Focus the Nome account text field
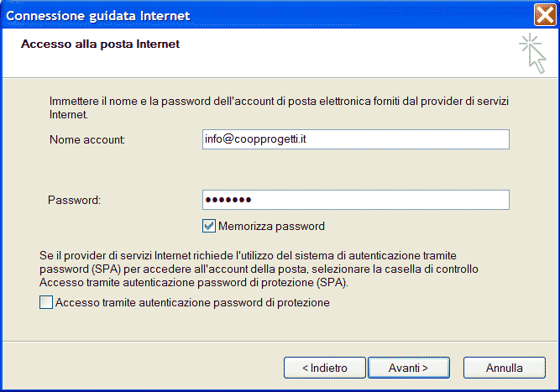Viewport: 560px width, 392px height. click(x=356, y=139)
